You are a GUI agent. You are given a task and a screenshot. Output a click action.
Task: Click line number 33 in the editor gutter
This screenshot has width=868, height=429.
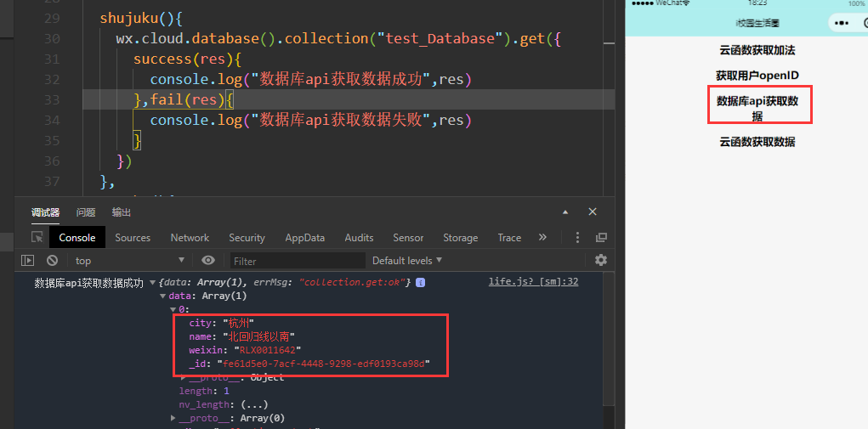pyautogui.click(x=52, y=100)
